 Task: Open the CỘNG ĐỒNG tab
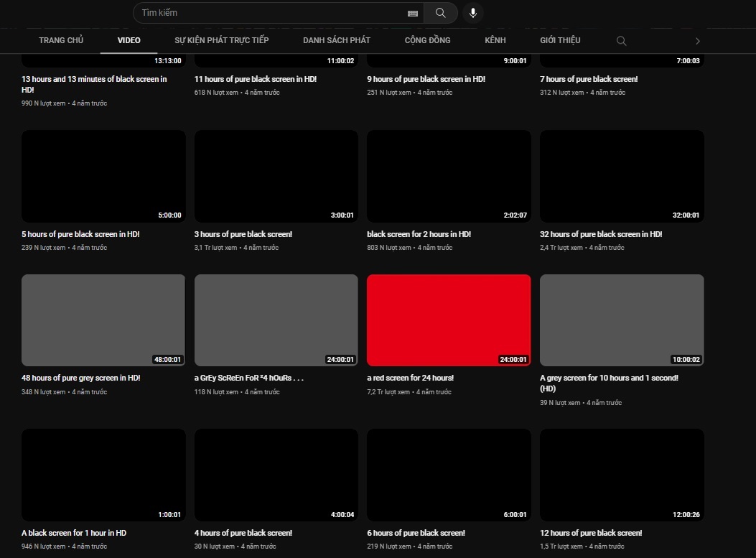tap(428, 40)
